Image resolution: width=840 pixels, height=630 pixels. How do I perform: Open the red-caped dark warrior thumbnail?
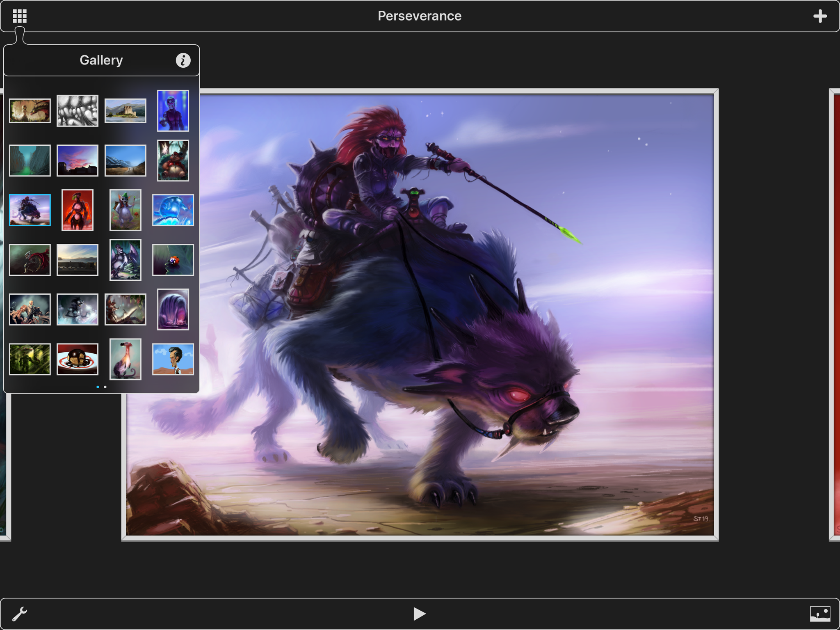click(x=30, y=260)
